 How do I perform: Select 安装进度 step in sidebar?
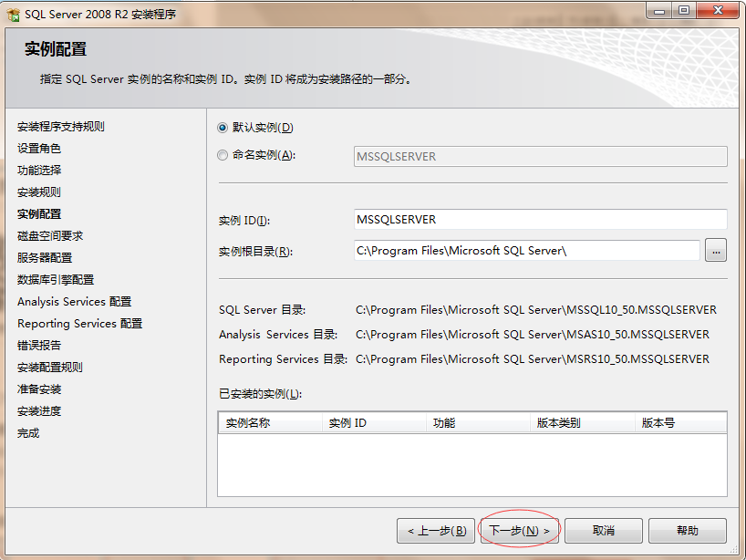39,411
